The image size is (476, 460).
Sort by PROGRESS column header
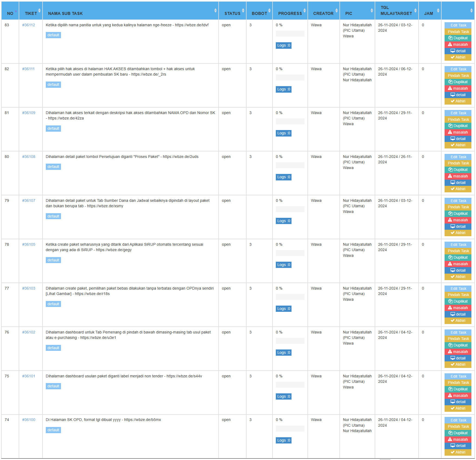pos(290,13)
